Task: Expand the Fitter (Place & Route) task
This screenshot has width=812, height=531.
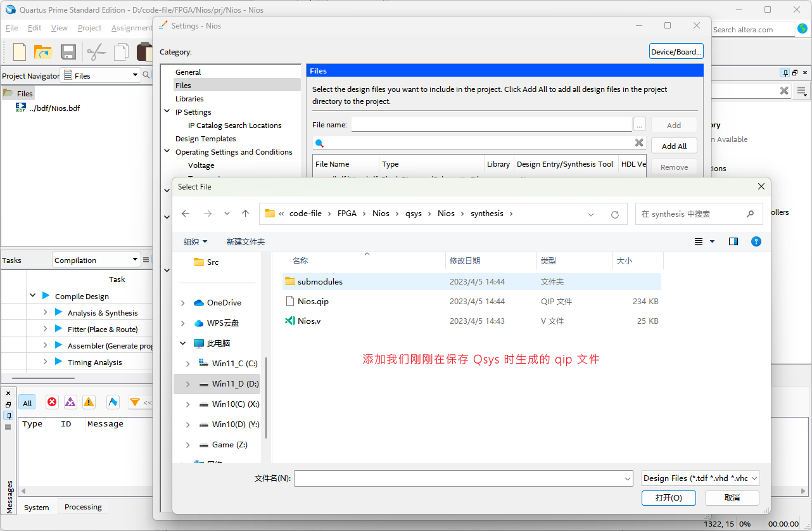Action: click(45, 329)
